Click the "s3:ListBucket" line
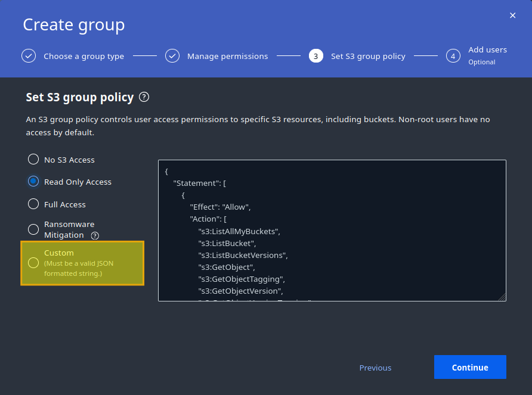532x395 pixels. pyautogui.click(x=227, y=244)
